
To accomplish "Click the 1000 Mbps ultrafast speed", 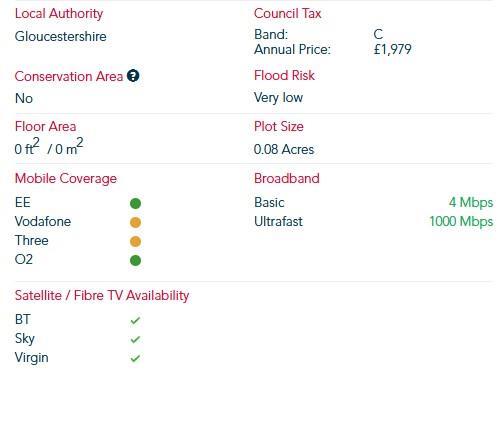I will (461, 221).
